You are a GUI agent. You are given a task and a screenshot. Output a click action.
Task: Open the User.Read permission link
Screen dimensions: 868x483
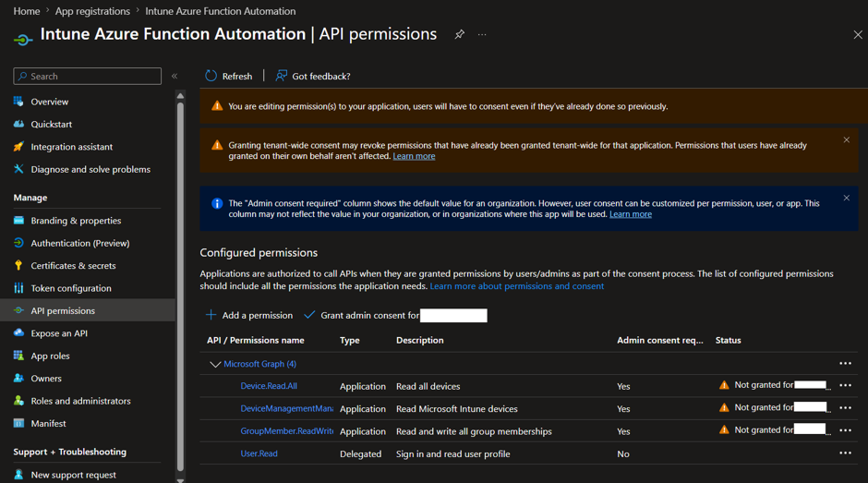[x=259, y=453]
